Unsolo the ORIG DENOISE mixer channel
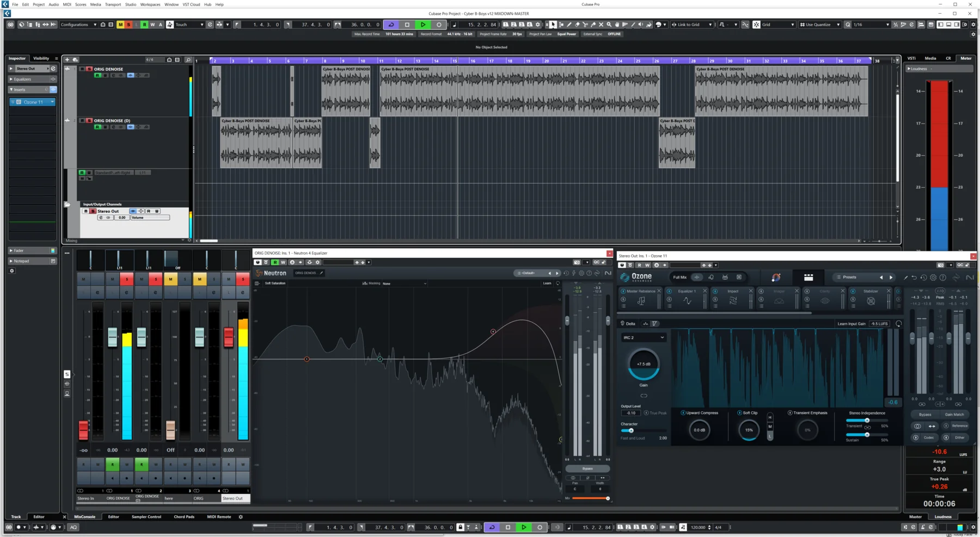This screenshot has width=980, height=537. pyautogui.click(x=126, y=279)
